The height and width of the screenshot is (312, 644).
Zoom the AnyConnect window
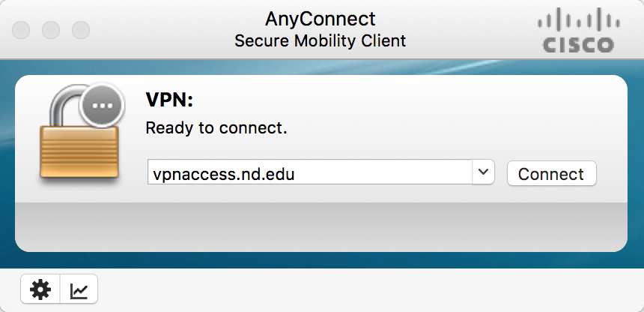(x=81, y=30)
